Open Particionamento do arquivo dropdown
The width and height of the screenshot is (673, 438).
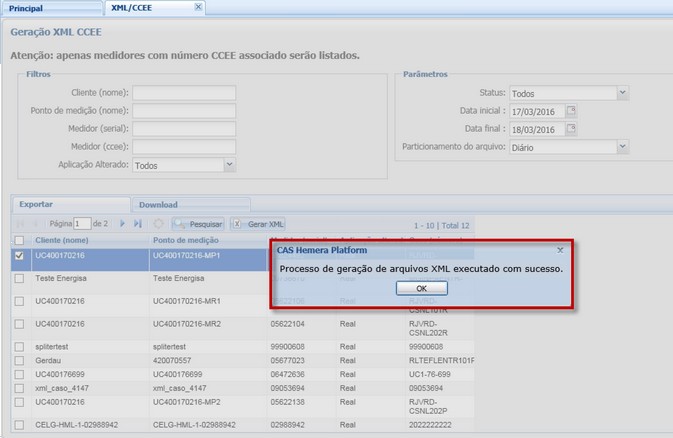click(x=622, y=147)
